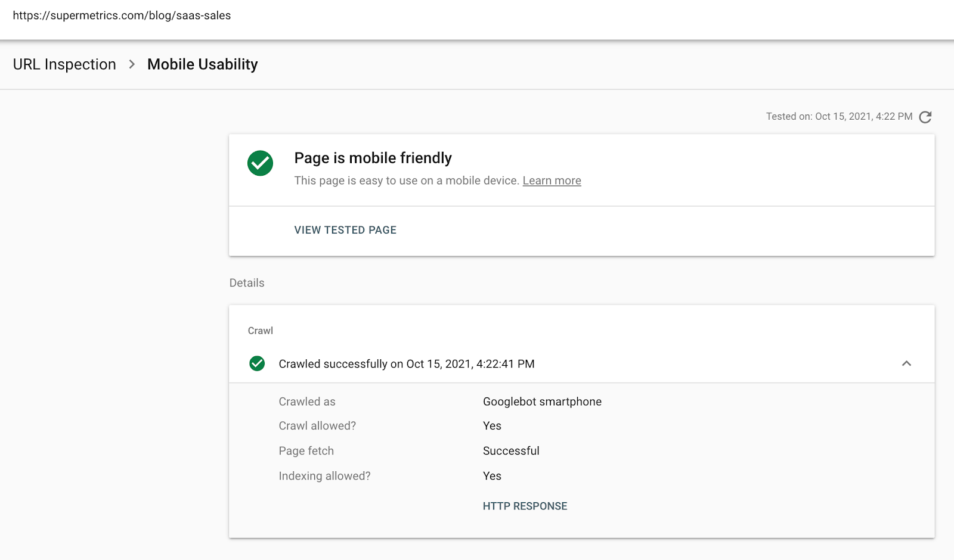Image resolution: width=954 pixels, height=560 pixels.
Task: Click the Crawled as label
Action: pos(307,402)
